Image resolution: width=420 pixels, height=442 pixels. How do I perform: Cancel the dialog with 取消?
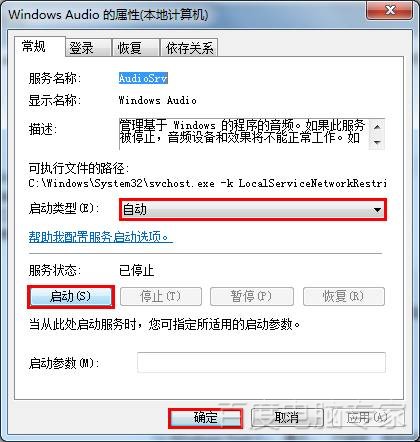(x=287, y=418)
